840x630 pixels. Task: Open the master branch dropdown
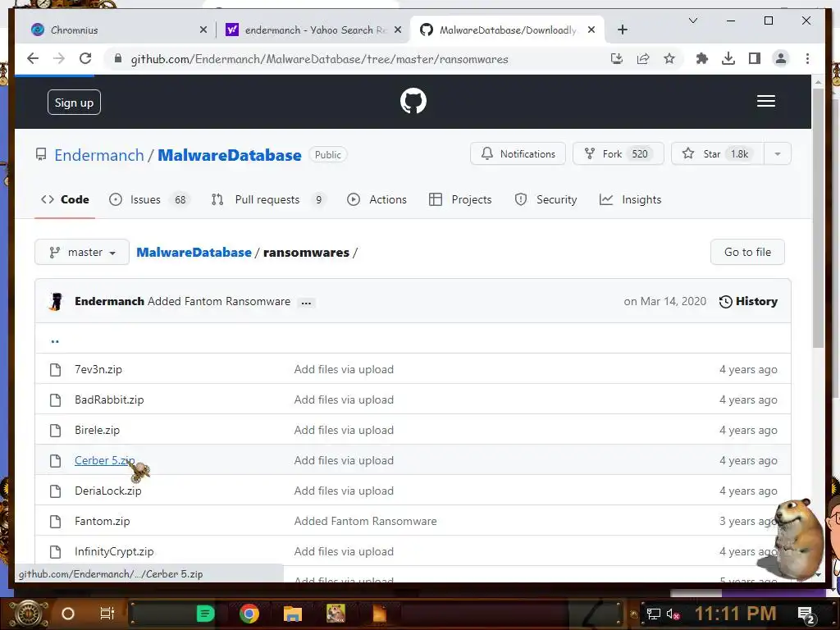pyautogui.click(x=82, y=252)
